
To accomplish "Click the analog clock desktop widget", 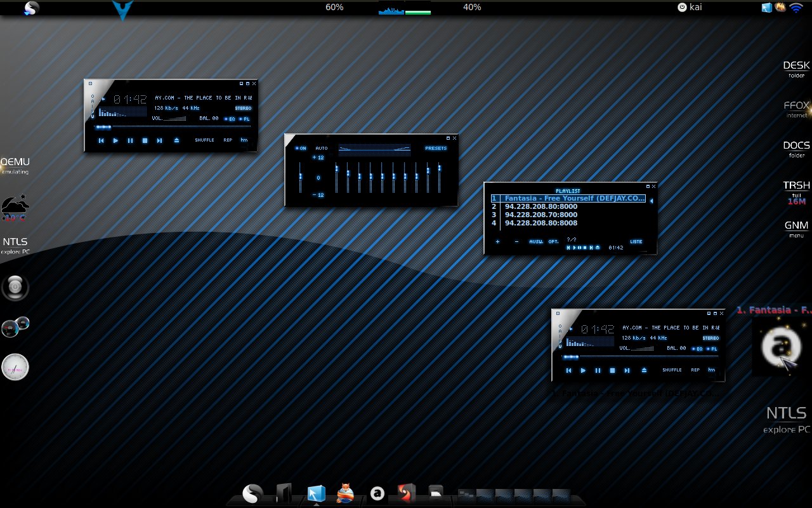I will (x=15, y=367).
